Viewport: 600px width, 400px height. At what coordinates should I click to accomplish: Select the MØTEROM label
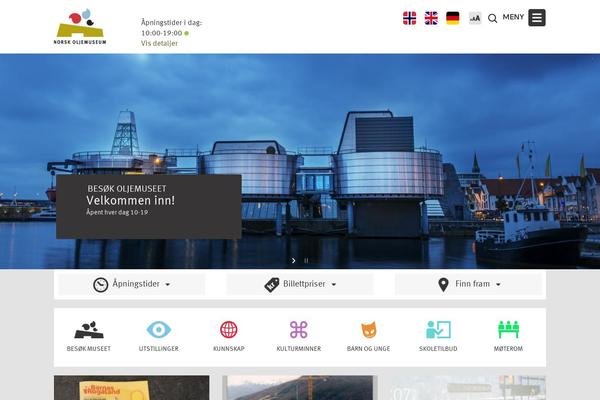click(508, 349)
